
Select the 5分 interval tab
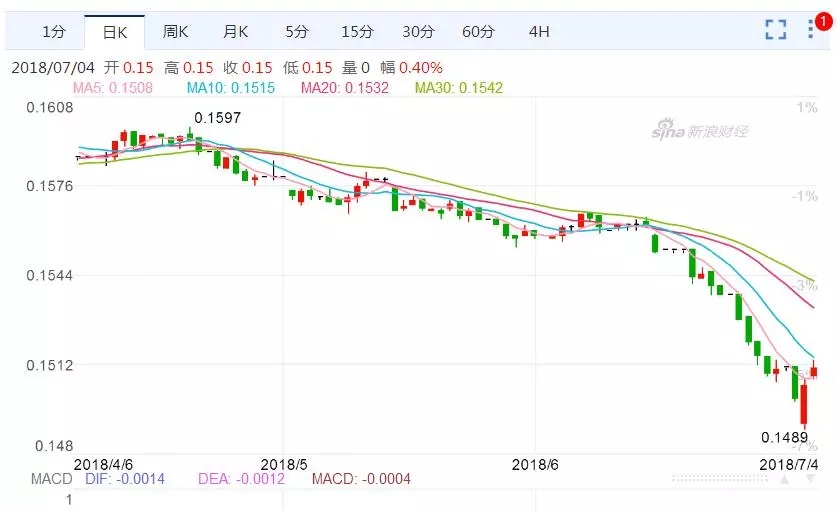296,32
